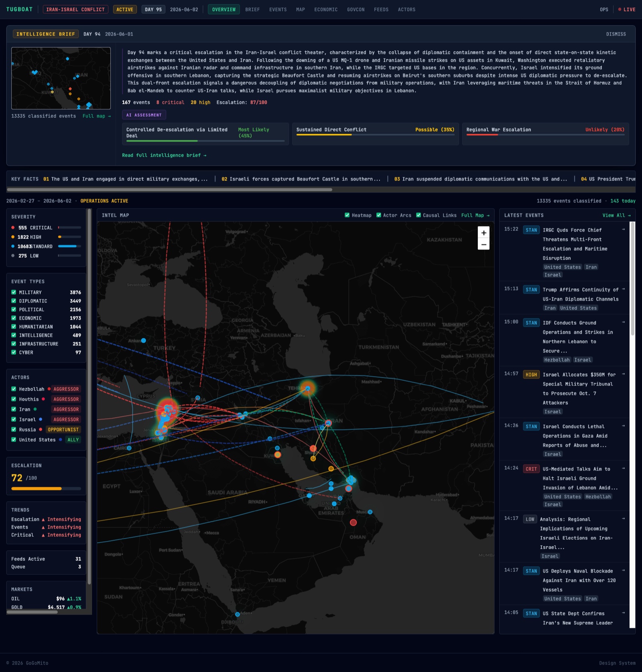Image resolution: width=642 pixels, height=672 pixels.
Task: Click the OPS button
Action: [604, 9]
